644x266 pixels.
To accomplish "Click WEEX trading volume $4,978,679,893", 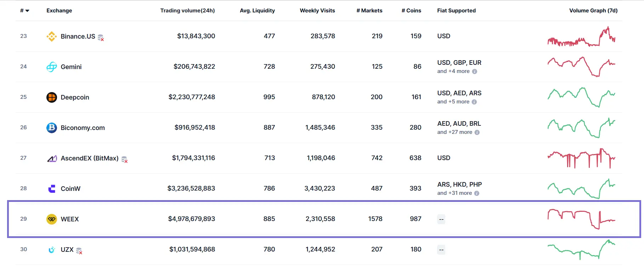I will 192,219.
